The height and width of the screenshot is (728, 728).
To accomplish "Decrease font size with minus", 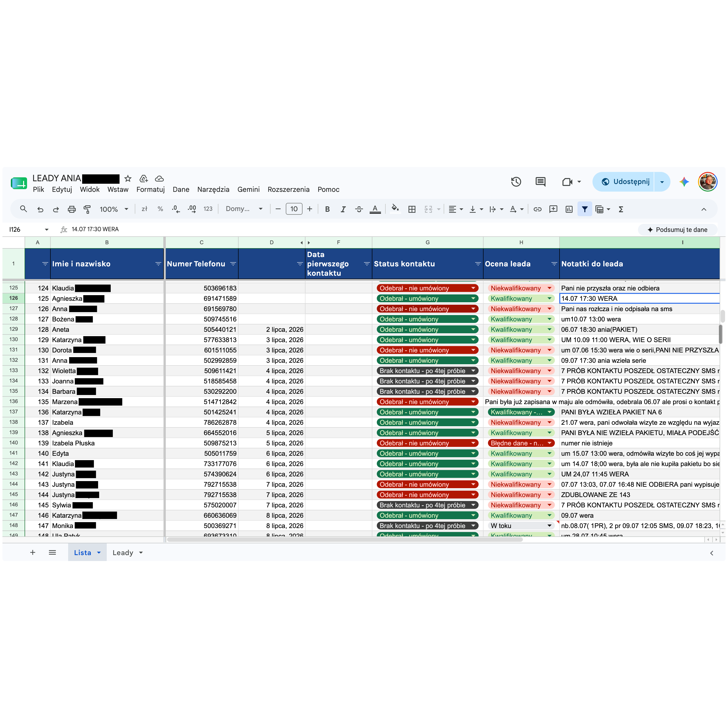I will 278,209.
